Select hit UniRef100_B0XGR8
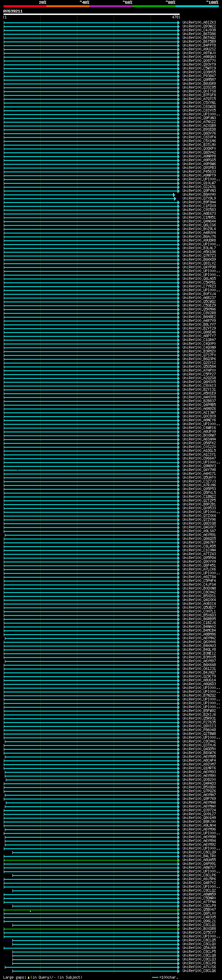Screen dimensions: 222x980 point(199,929)
